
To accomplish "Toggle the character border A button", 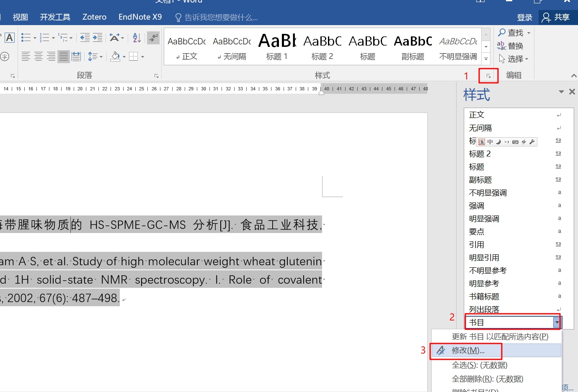I will pos(10,38).
